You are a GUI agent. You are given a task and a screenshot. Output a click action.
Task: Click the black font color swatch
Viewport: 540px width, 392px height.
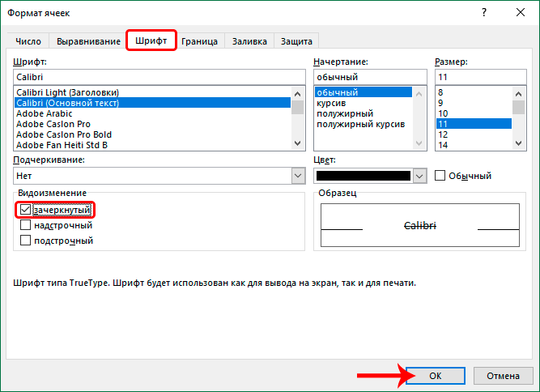tap(364, 176)
